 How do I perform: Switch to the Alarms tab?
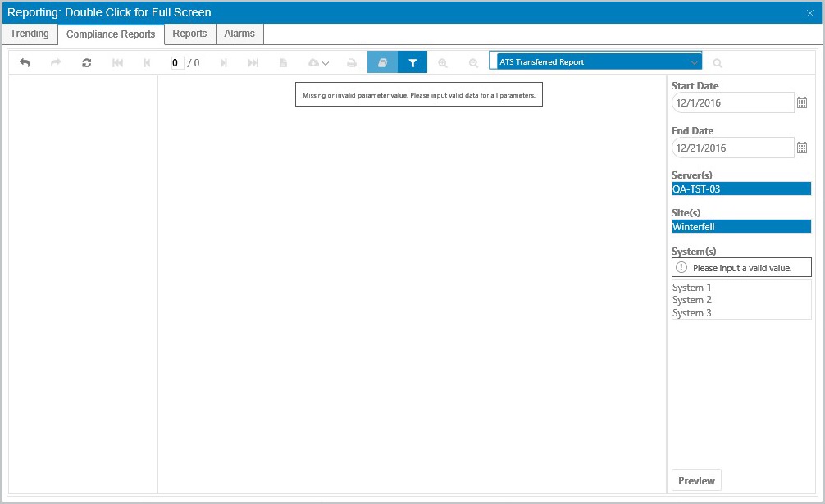coord(239,34)
